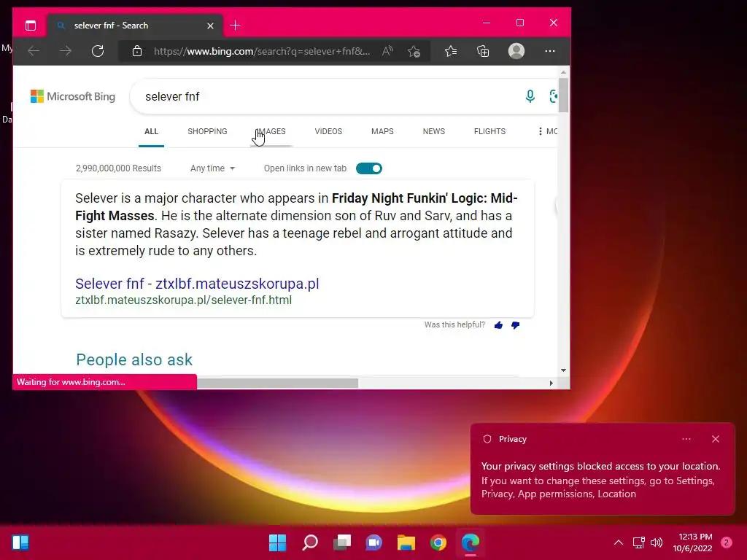Image resolution: width=747 pixels, height=560 pixels.
Task: Open taskbar Search
Action: coord(310,542)
